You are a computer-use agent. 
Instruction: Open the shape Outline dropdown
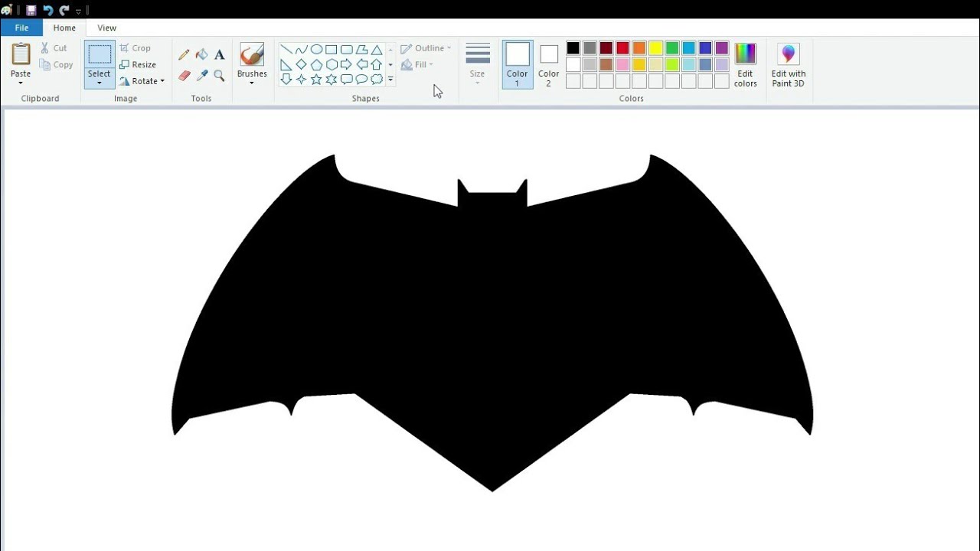[426, 48]
